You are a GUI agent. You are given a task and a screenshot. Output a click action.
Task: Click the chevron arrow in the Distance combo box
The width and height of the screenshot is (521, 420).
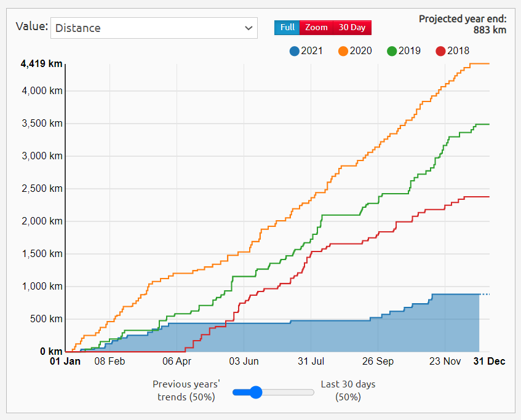point(249,28)
